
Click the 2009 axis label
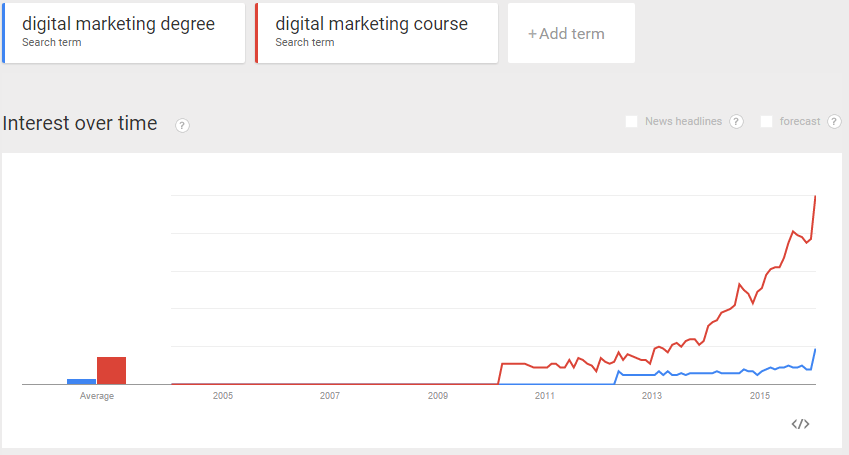pyautogui.click(x=437, y=396)
